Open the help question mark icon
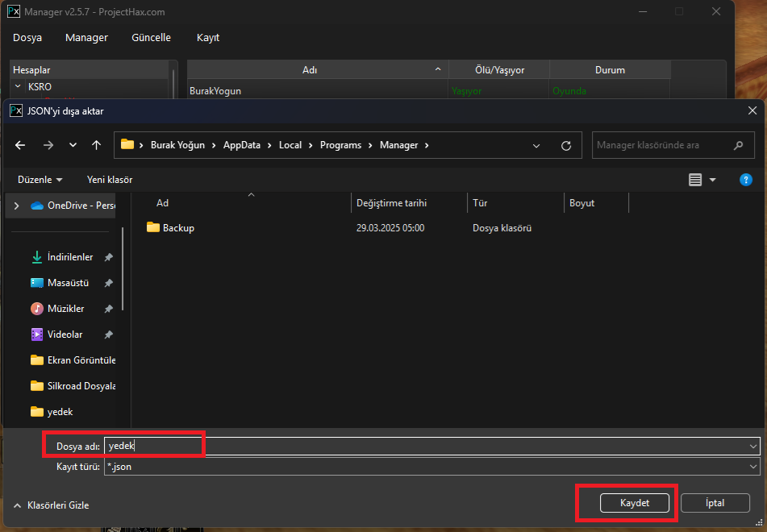Image resolution: width=767 pixels, height=532 pixels. coord(746,180)
